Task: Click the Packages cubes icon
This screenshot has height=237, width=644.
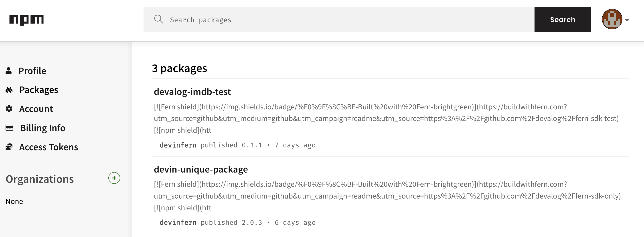Action: coord(9,90)
